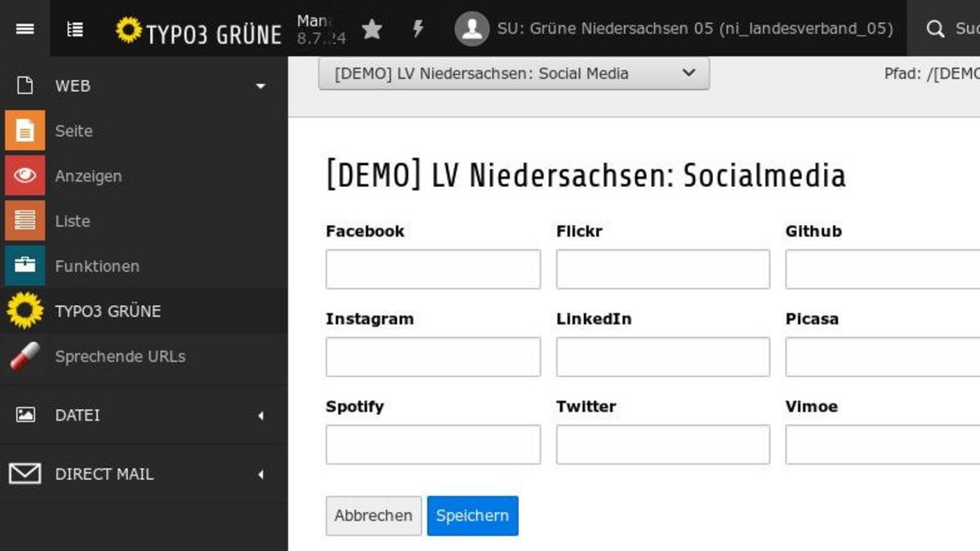Click the blue Speichern button
Screen dimensions: 980x551
point(472,516)
